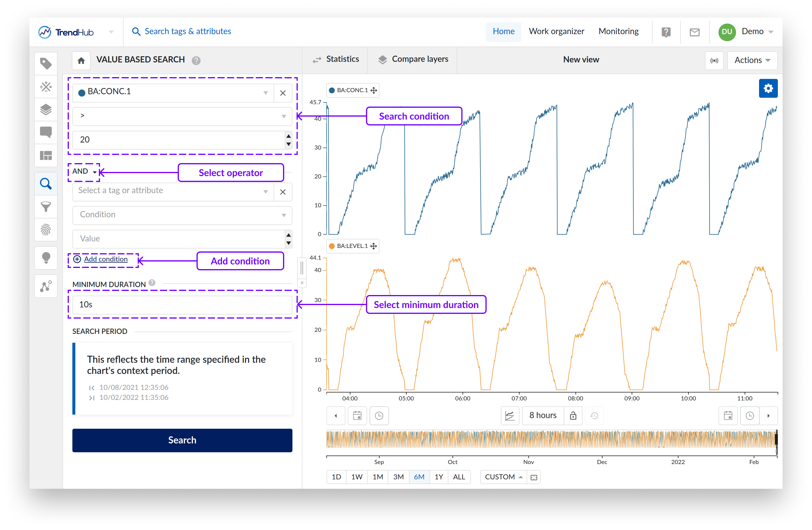
Task: Open the layers sidebar icon
Action: coord(46,110)
